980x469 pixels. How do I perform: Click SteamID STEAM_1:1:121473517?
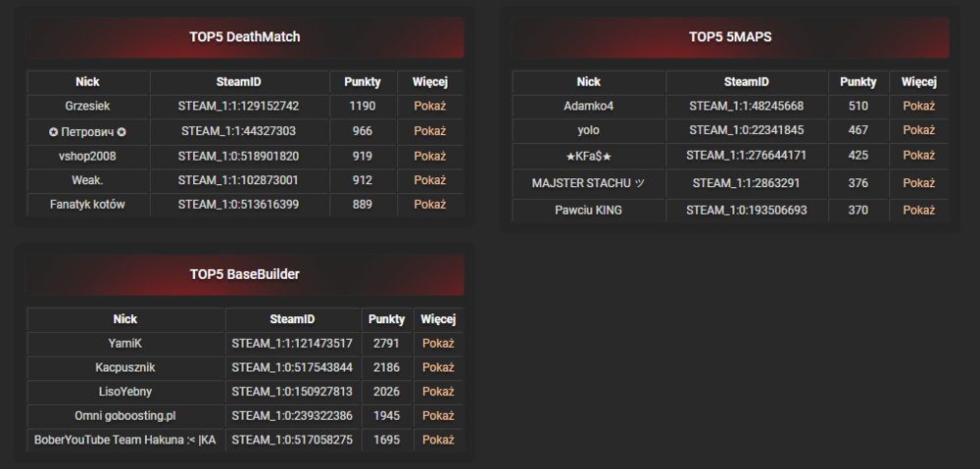click(x=292, y=344)
